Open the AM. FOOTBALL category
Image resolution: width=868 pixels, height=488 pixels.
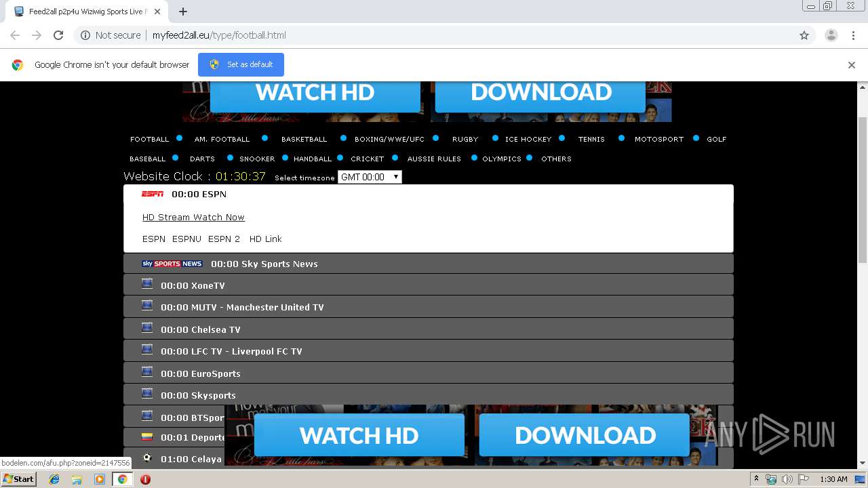coord(222,139)
